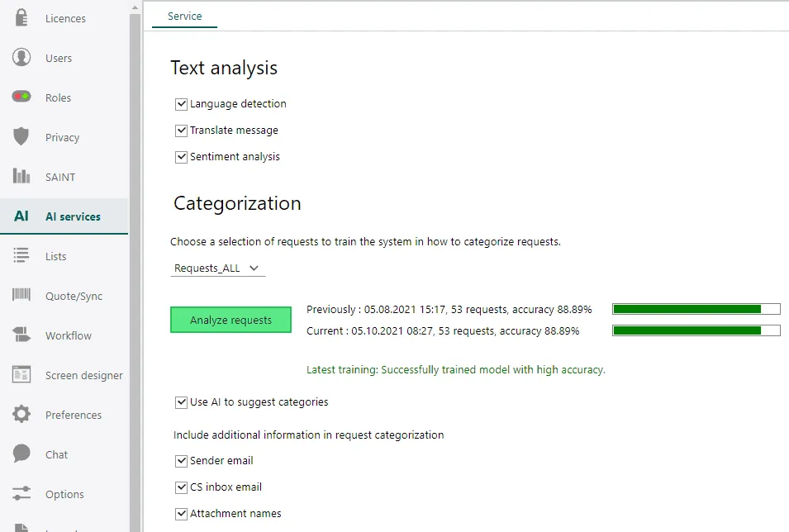Image resolution: width=789 pixels, height=532 pixels.
Task: Open Chat via the speech bubble icon
Action: coord(21,454)
